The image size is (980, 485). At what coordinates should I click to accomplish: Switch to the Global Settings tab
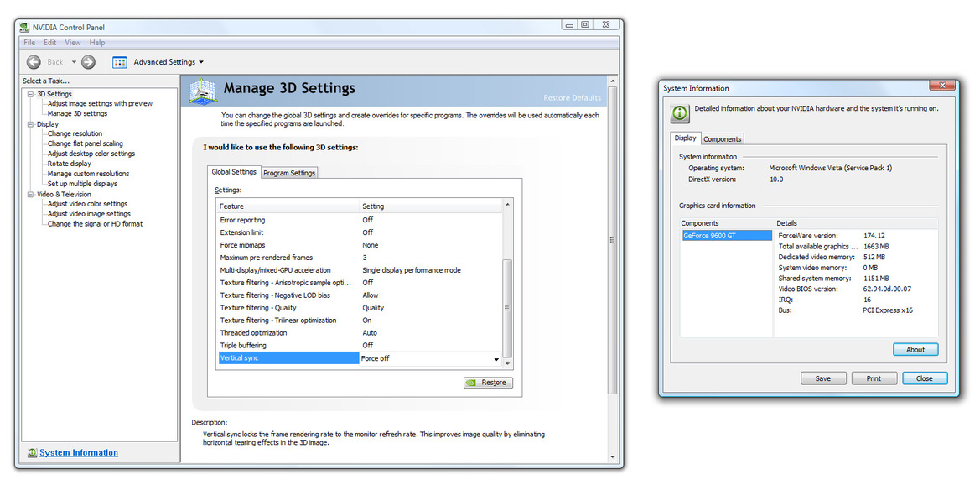234,171
